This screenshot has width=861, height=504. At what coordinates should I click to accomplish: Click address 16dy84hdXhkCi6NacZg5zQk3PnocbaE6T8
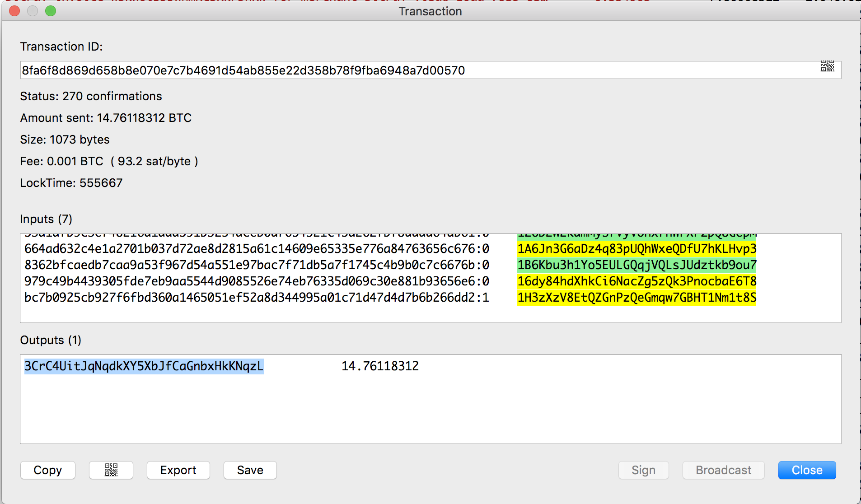point(636,281)
